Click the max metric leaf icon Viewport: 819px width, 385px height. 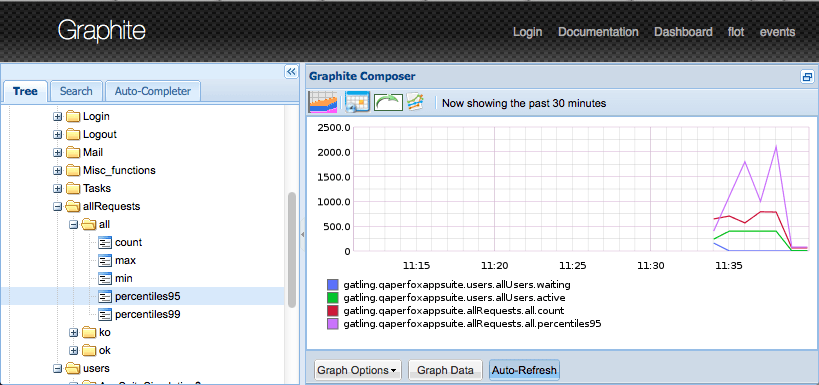105,260
